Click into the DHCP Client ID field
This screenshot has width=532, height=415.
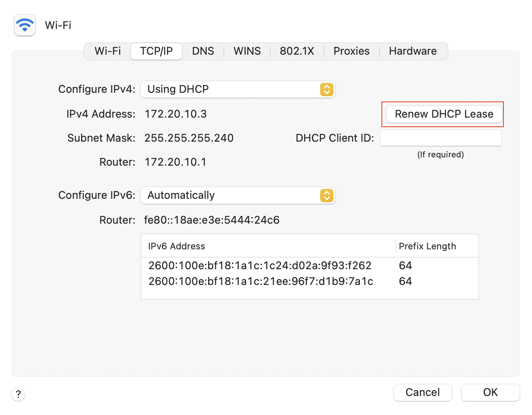441,138
